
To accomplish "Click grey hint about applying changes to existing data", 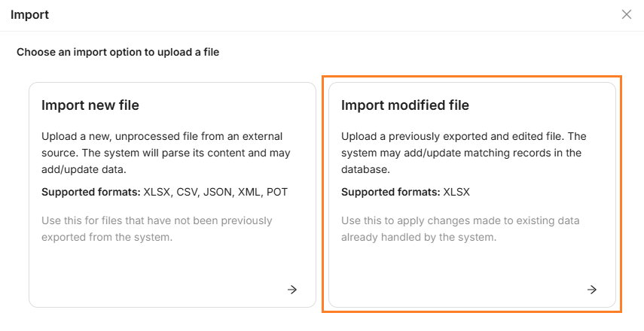I will 459,229.
